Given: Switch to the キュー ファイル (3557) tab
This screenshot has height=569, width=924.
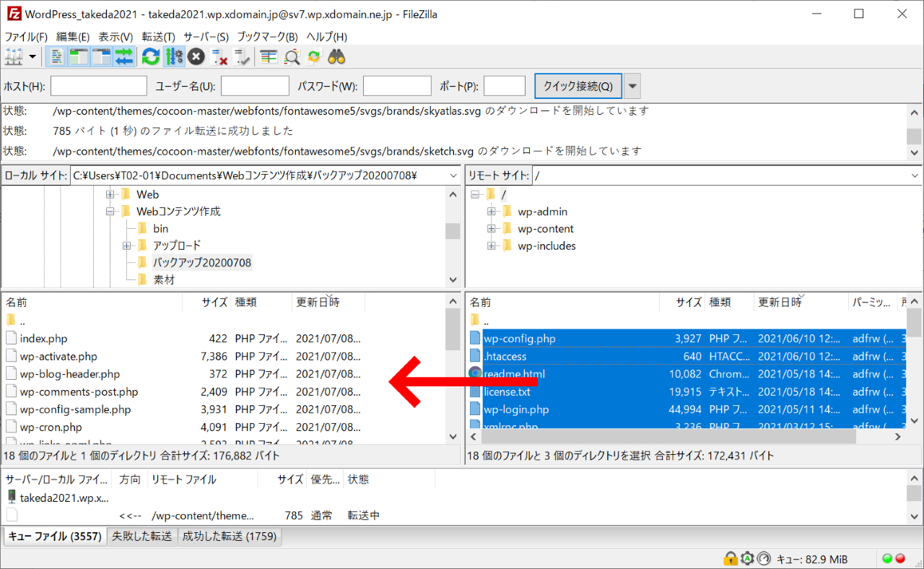Looking at the screenshot, I should coord(55,537).
